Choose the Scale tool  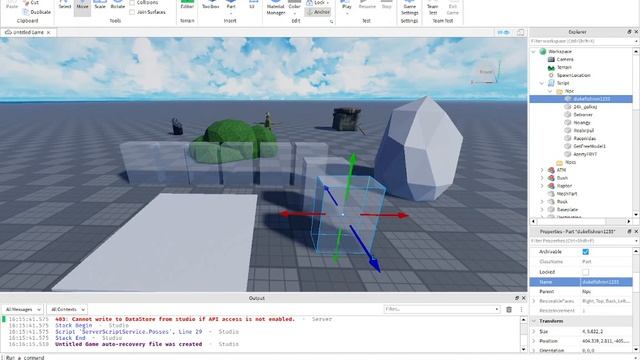pos(100,6)
